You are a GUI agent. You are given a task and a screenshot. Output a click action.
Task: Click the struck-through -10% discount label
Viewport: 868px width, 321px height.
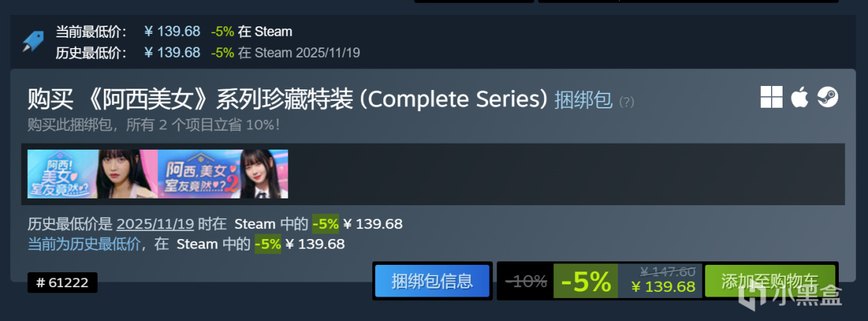coord(527,281)
